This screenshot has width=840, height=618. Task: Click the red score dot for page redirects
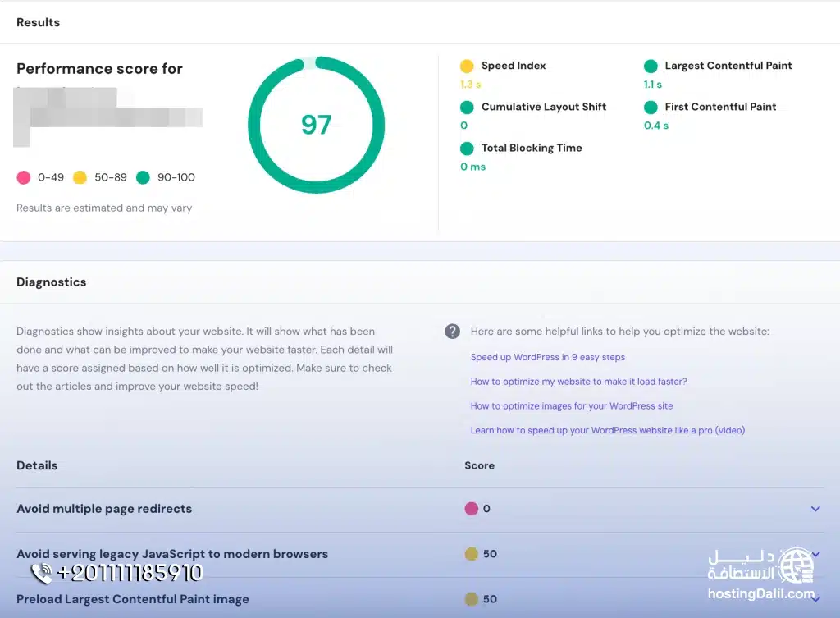[471, 509]
